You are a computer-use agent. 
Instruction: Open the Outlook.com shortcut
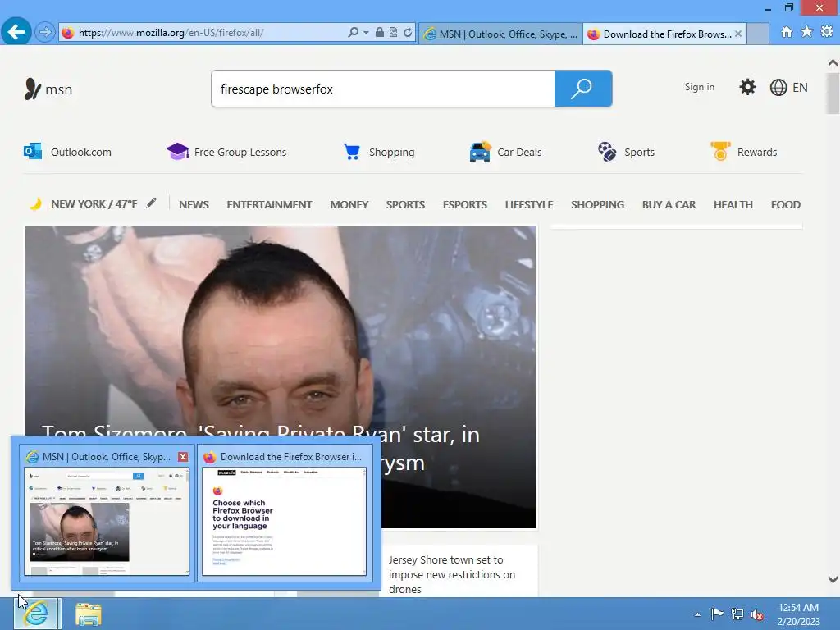point(67,152)
